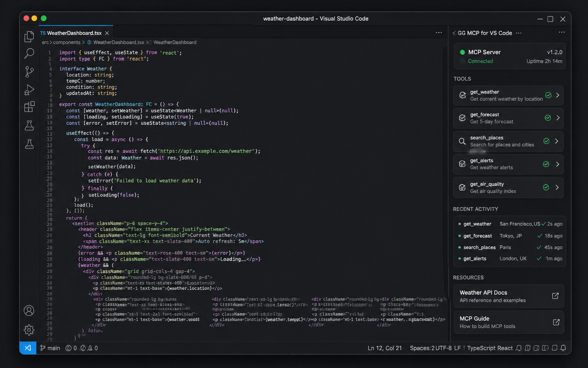Open the Source Control view icon
588x368 pixels.
tap(29, 72)
